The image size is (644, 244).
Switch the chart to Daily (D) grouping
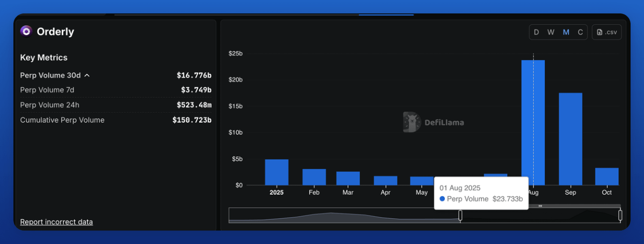pyautogui.click(x=536, y=32)
